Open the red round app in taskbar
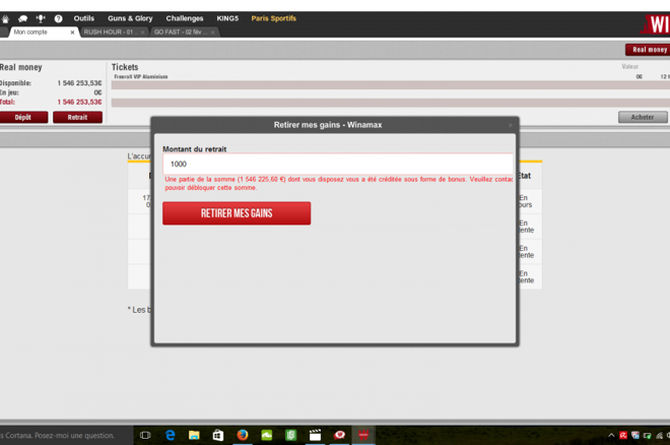Viewport: 670px width, 445px height. 340,435
